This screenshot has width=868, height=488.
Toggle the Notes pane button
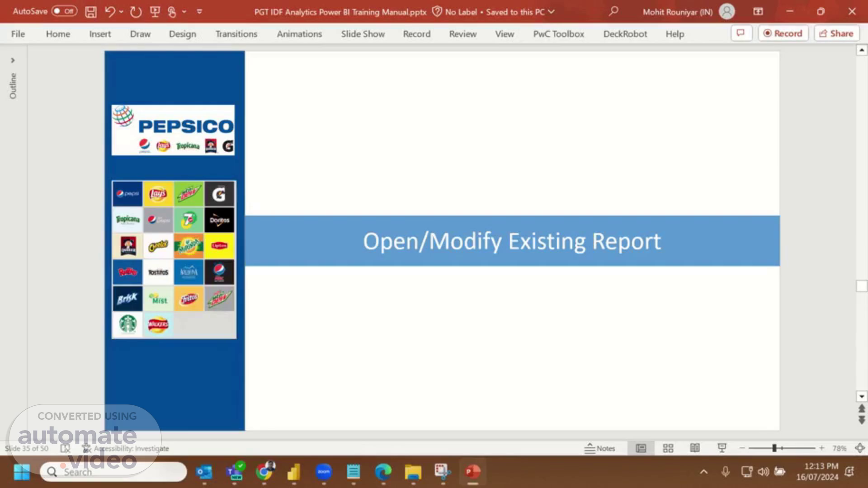click(599, 448)
